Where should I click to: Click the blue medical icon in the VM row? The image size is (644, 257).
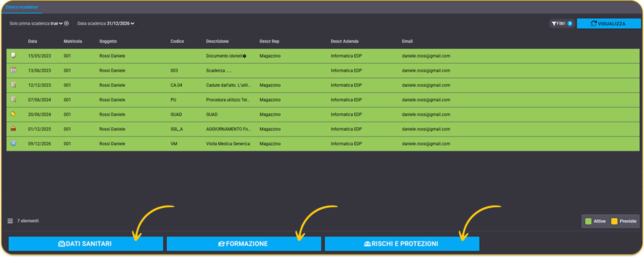13,143
